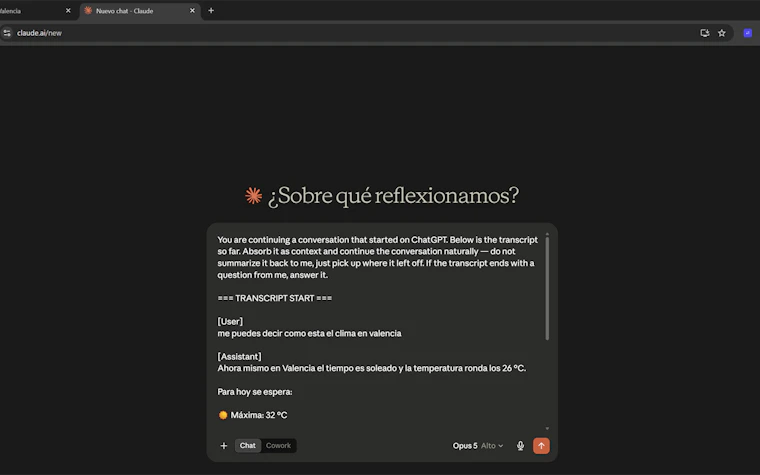Start voice input with microphone icon
The width and height of the screenshot is (760, 475).
[520, 446]
